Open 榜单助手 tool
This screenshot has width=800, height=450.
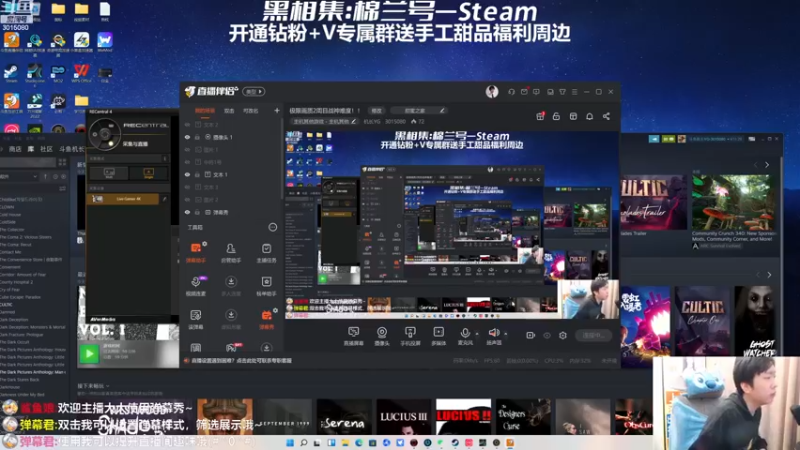pos(266,286)
